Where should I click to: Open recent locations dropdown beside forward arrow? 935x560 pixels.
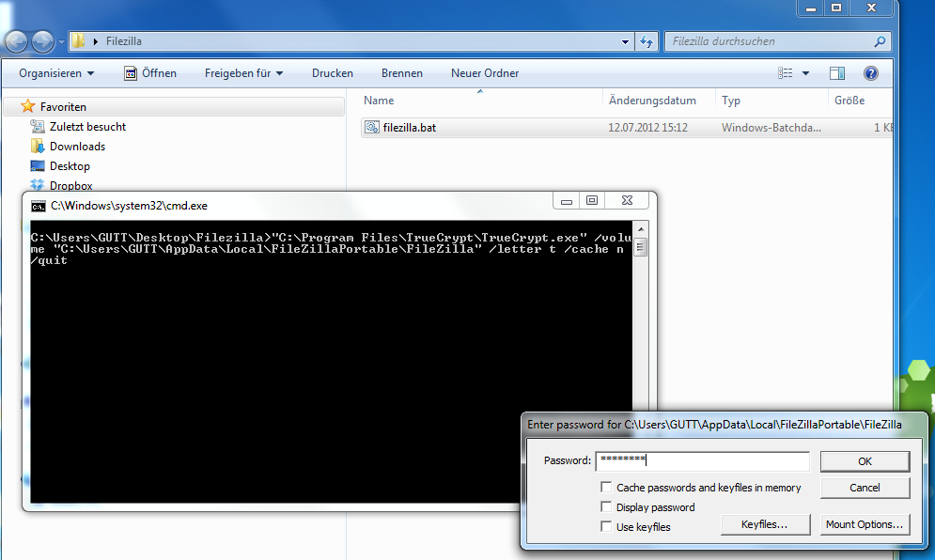[61, 41]
